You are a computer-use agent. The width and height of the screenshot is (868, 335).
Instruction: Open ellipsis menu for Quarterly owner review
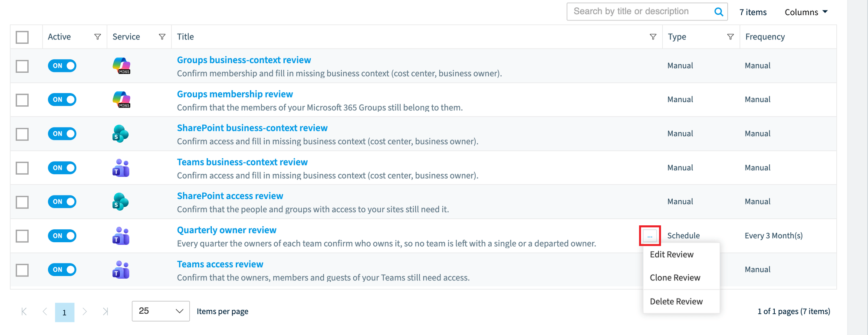tap(650, 236)
